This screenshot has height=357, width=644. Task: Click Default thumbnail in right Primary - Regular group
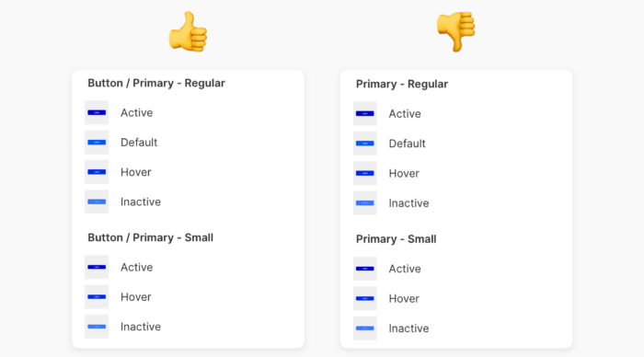pos(364,144)
